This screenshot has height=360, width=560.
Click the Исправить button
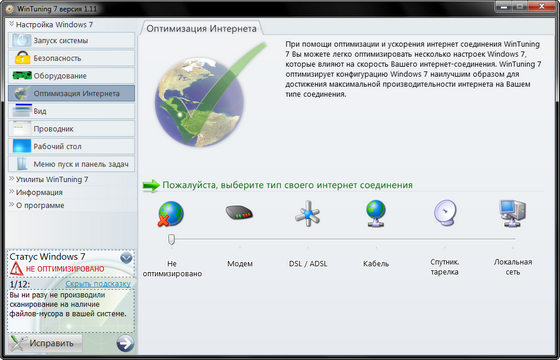click(45, 343)
